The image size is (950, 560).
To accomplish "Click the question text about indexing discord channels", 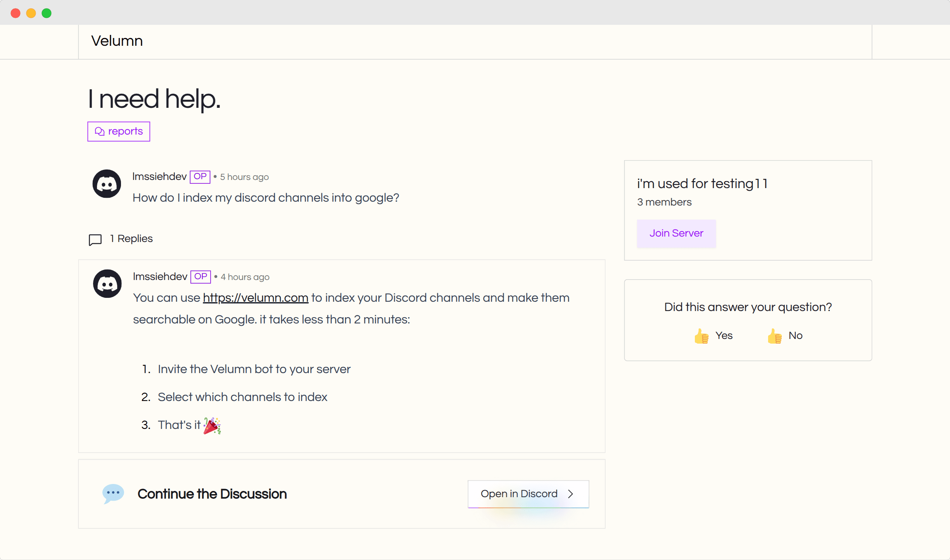I will pos(266,198).
